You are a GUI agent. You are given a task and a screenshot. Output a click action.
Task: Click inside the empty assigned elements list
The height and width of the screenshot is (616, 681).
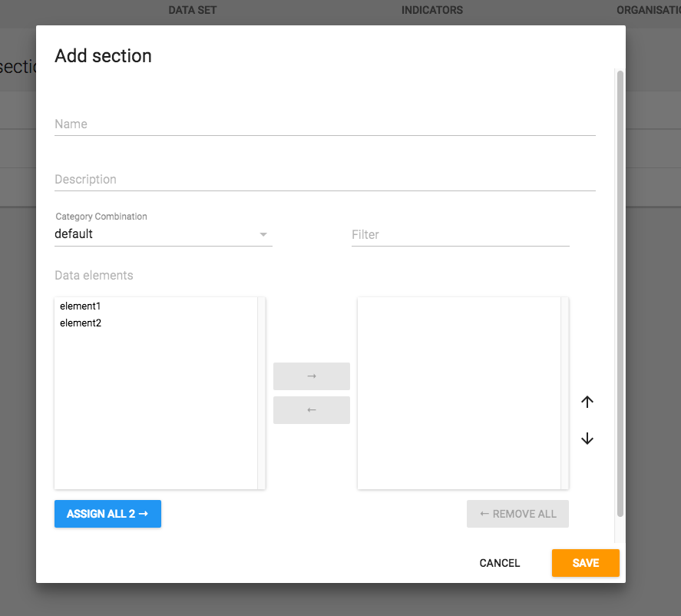pyautogui.click(x=459, y=392)
